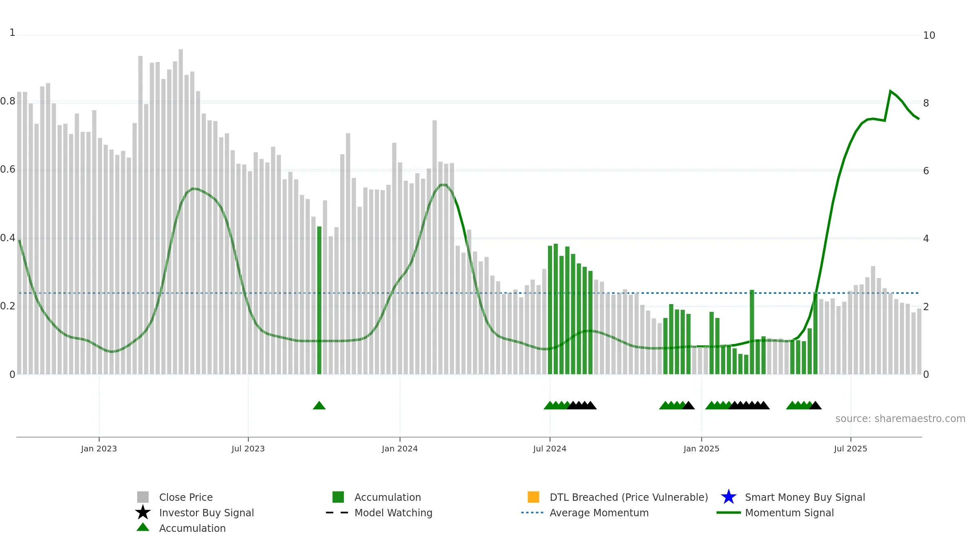
Task: Click the peak of the green momentum line
Action: 890,91
